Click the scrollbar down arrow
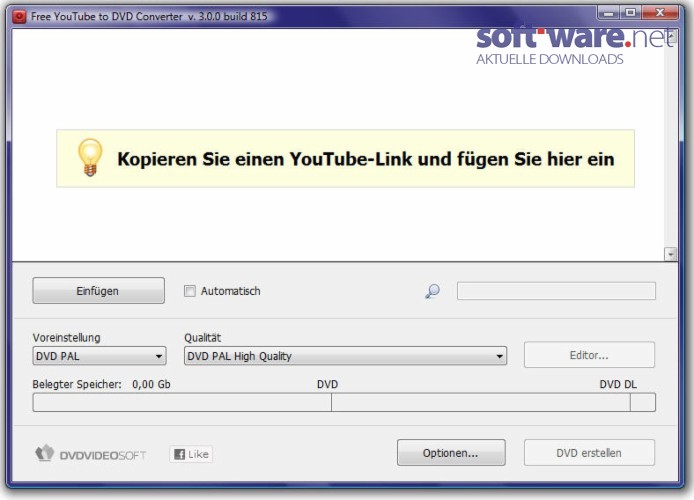 (x=671, y=254)
